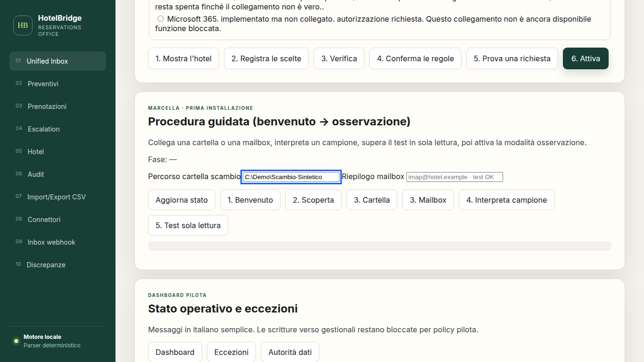Open Unified Inbox in the sidebar
Screen dimensions: 644x362
point(58,61)
